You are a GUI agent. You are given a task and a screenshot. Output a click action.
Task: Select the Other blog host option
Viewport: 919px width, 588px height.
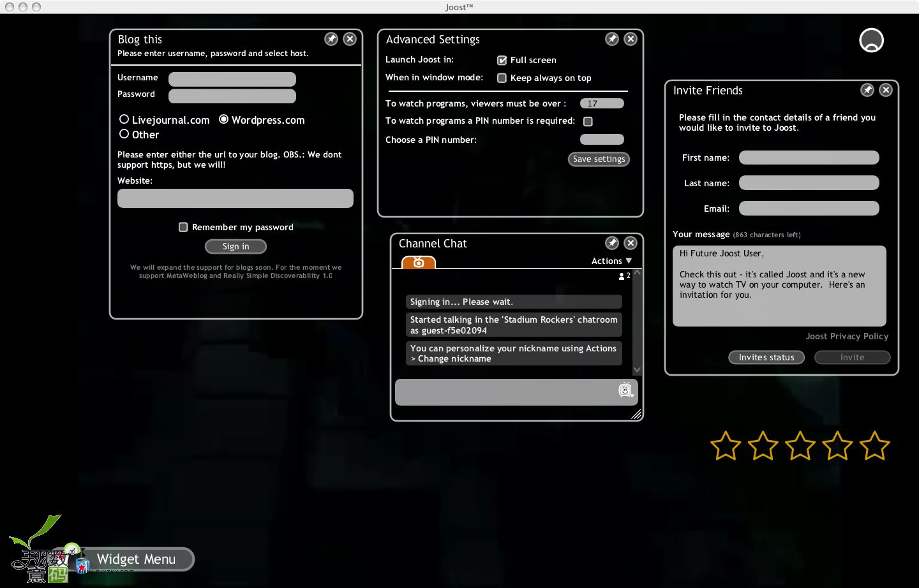(x=124, y=134)
